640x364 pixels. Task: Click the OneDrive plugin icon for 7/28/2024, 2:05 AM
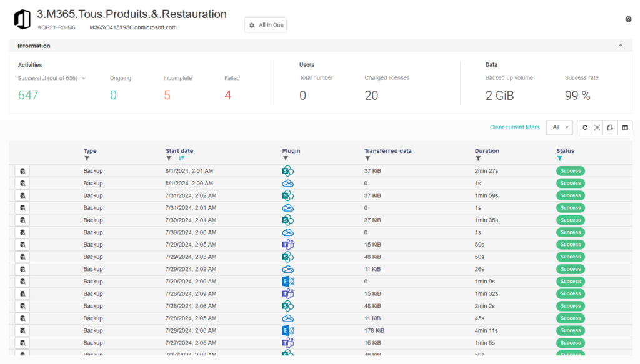pyautogui.click(x=287, y=318)
